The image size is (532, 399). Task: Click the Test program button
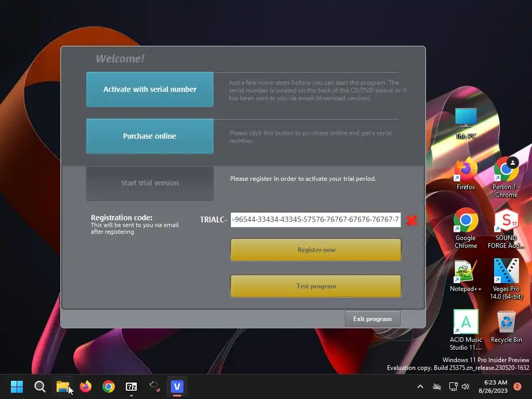316,286
